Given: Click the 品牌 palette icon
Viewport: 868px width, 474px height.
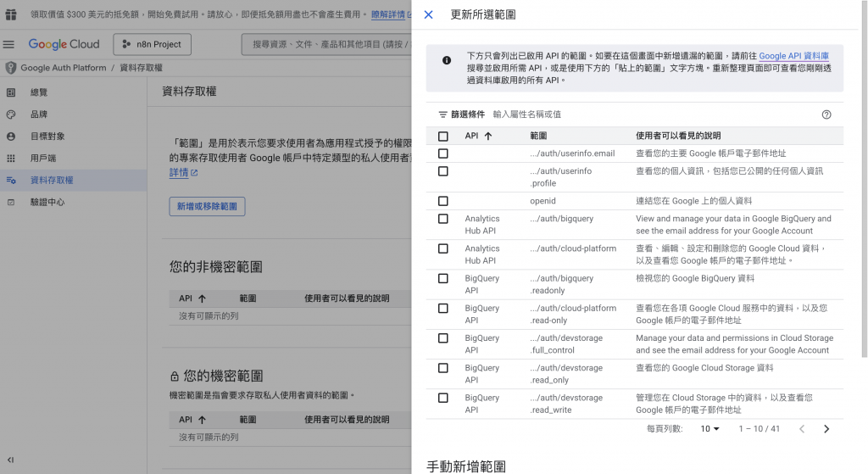Looking at the screenshot, I should 10,114.
